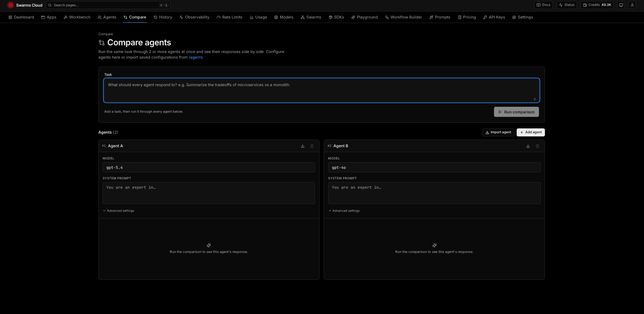Open the Models tab
The height and width of the screenshot is (314, 644).
click(284, 17)
